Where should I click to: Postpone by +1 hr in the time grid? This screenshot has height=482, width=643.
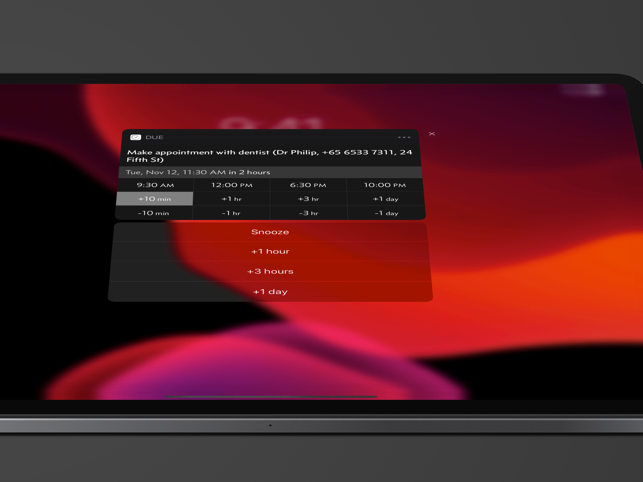232,199
